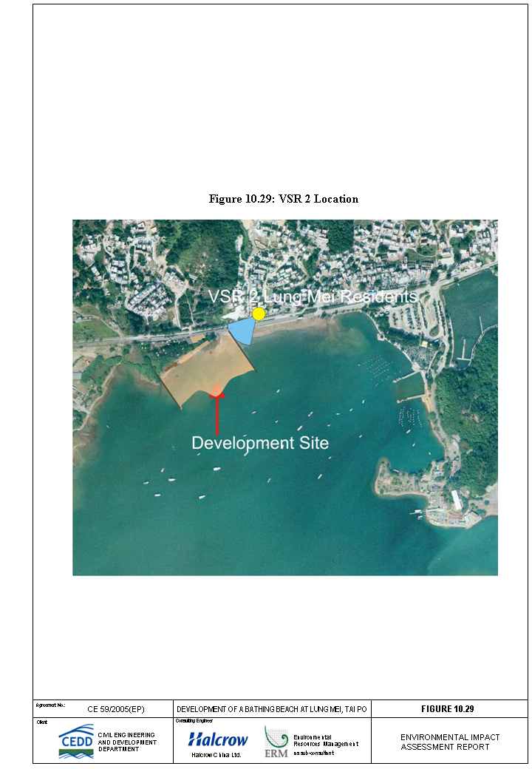The image size is (532, 769).
Task: Click the 'Consulting Engineer' field label
Action: 194,720
